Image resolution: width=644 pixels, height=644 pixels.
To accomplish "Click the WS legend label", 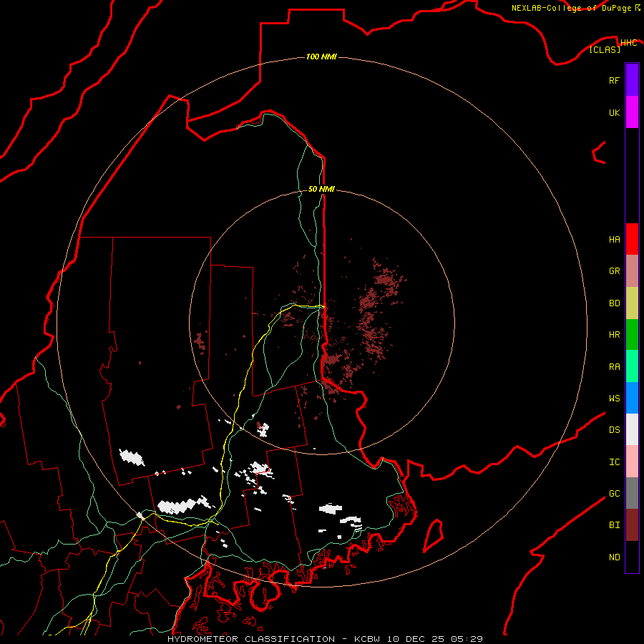I will (x=614, y=399).
